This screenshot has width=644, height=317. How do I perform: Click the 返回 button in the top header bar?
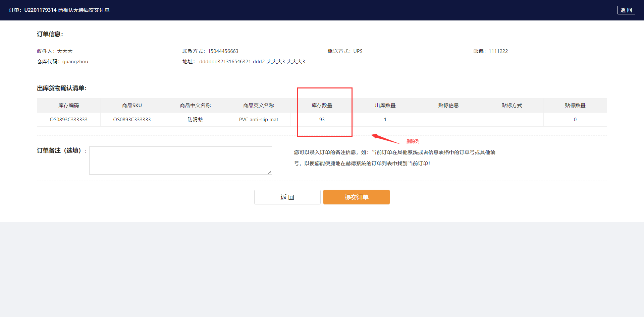(626, 10)
